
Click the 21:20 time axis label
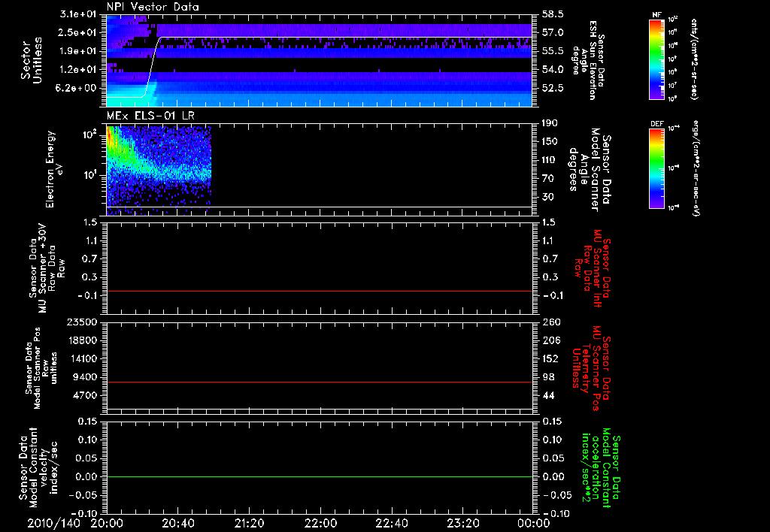249,523
